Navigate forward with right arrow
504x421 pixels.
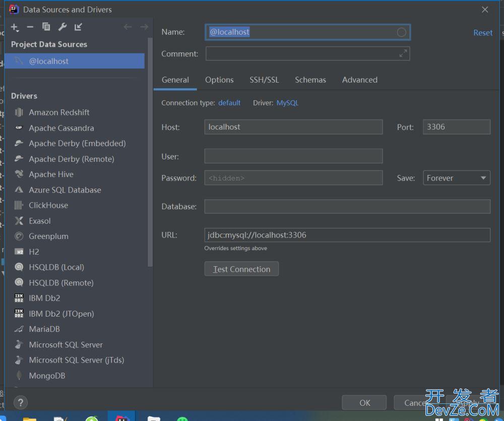coord(144,27)
